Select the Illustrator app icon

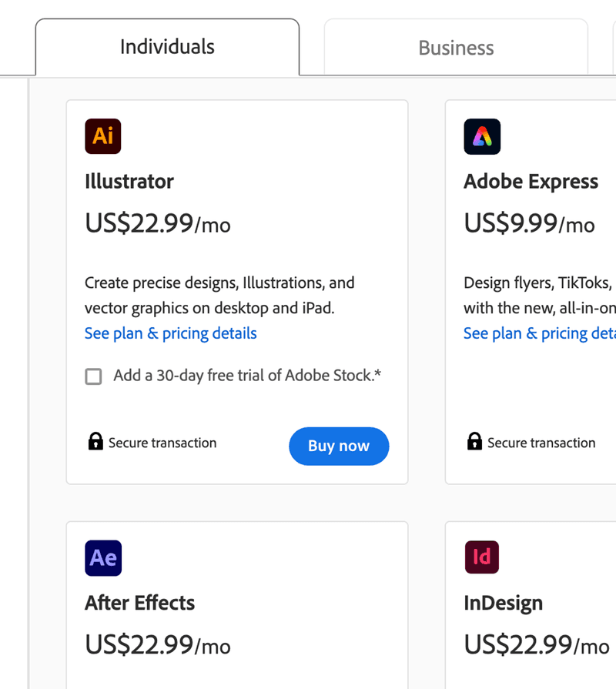tap(102, 136)
